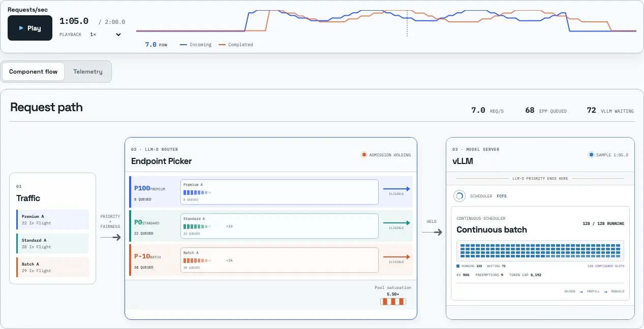Select the Batch A traffic item
Screen dimensions: 644x329
pyautogui.click(x=52, y=267)
